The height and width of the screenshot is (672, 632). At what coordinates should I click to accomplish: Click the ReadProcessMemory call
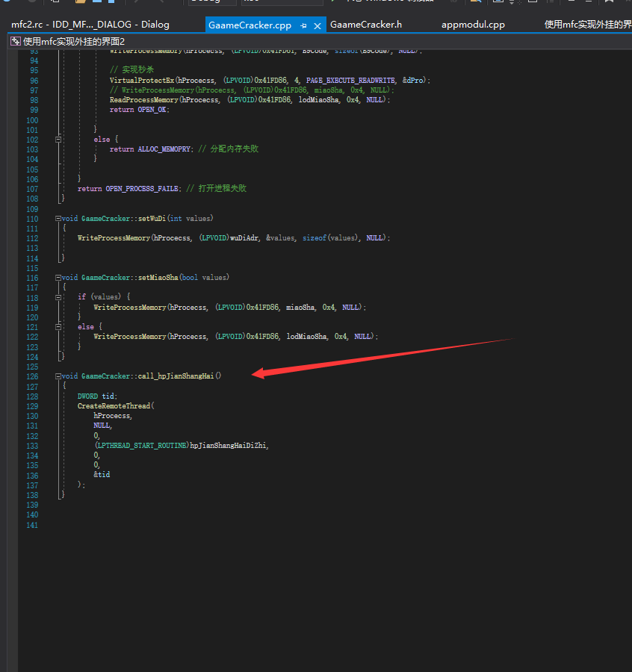143,100
